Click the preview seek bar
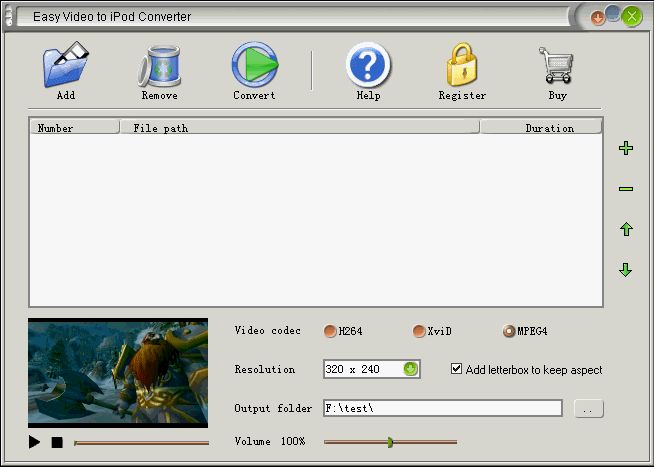The width and height of the screenshot is (654, 467). 141,443
